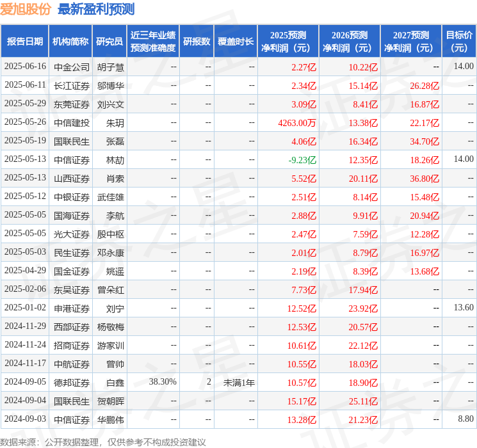This screenshot has height=448, width=477.
Task: Click analyst name 曾帅
Action: (115, 364)
